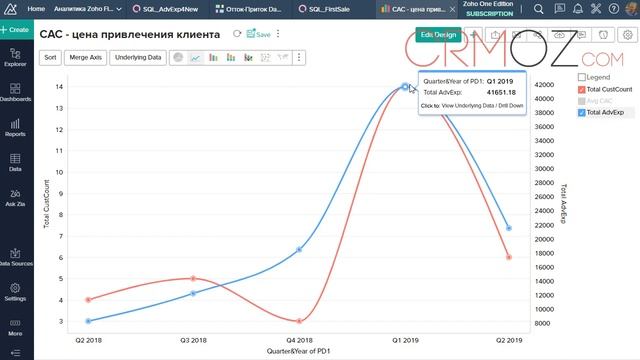Click Q2 2018 blue AdvExp data point
Image resolution: width=640 pixels, height=360 pixels.
tap(89, 321)
